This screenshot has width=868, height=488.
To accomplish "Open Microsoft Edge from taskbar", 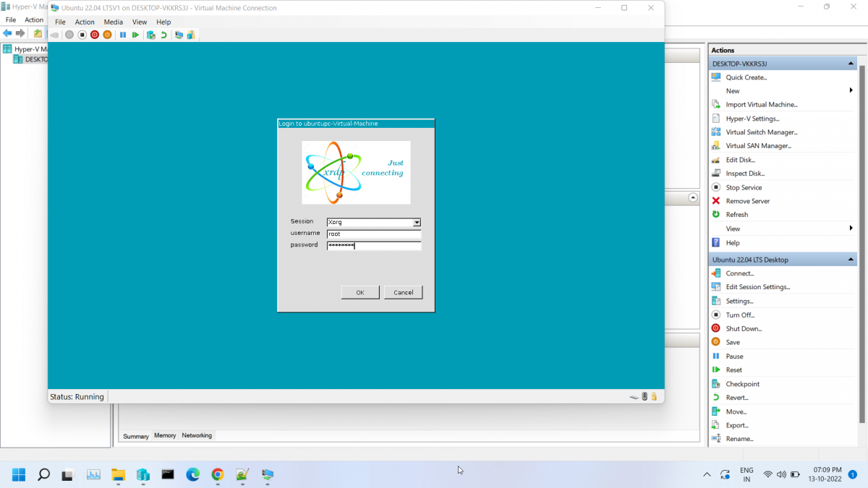I will click(x=192, y=475).
